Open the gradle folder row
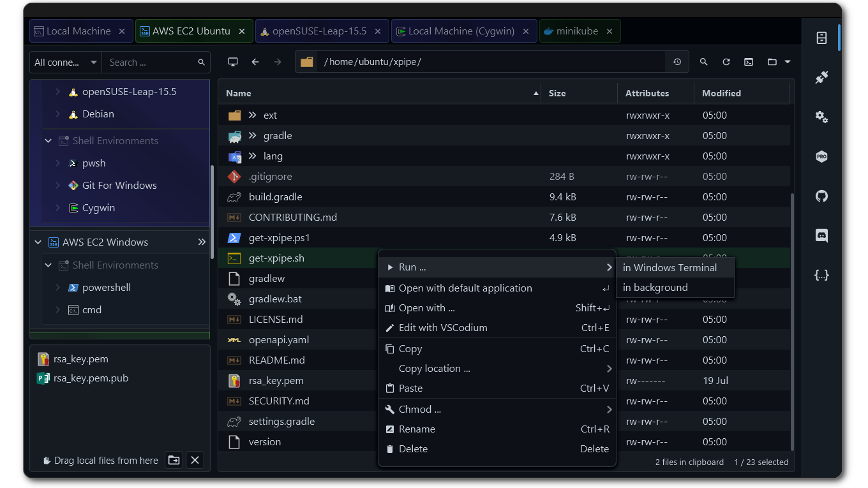 pyautogui.click(x=504, y=136)
